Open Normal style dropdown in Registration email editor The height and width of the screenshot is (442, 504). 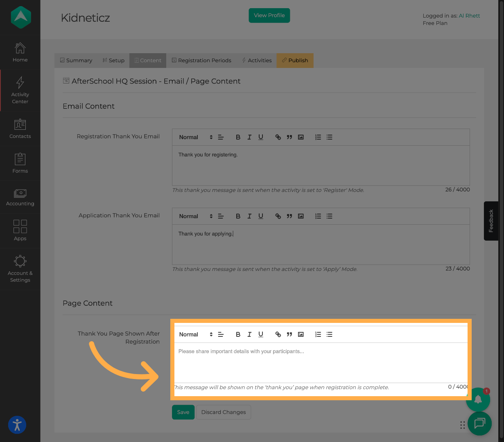pos(196,138)
